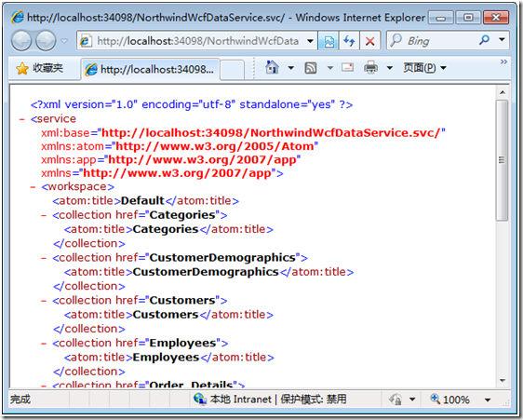Screen dimensions: 523x420
Task: Collapse the Categories collection node
Action: [x=44, y=215]
